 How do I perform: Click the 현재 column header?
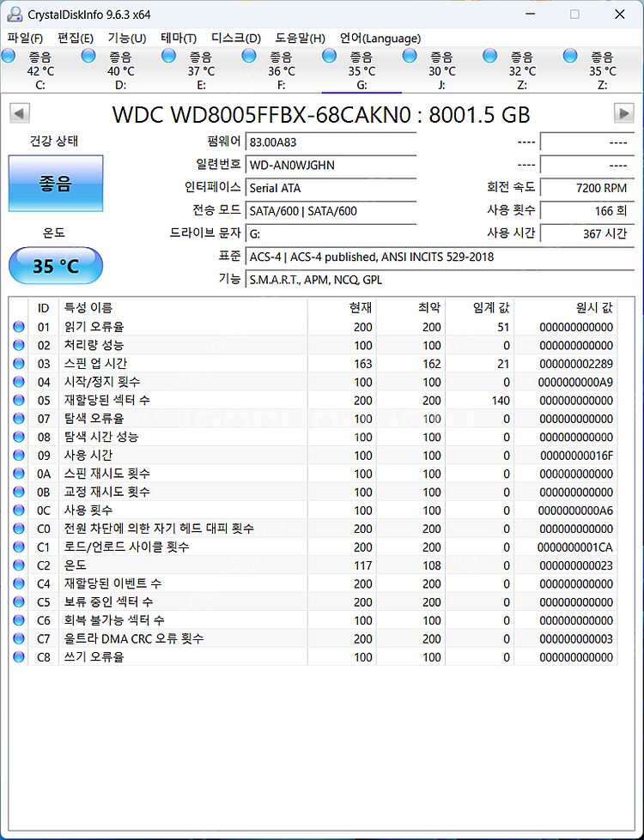coord(342,307)
